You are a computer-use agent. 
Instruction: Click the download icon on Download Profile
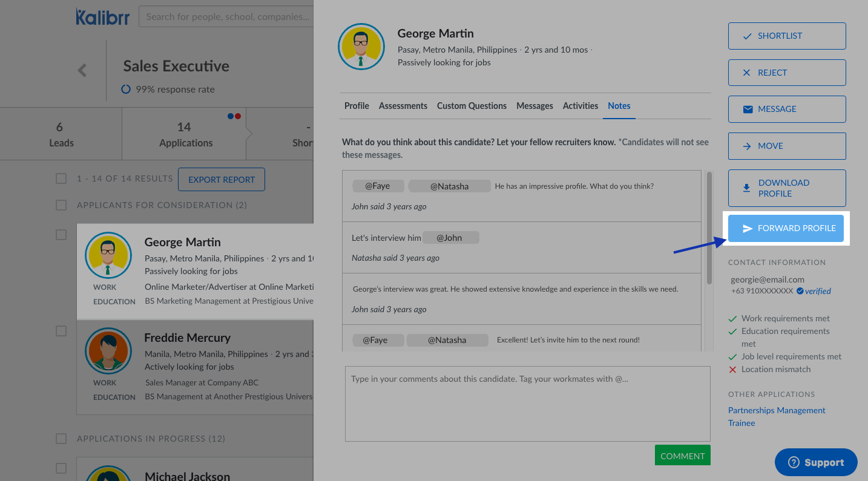(x=747, y=188)
